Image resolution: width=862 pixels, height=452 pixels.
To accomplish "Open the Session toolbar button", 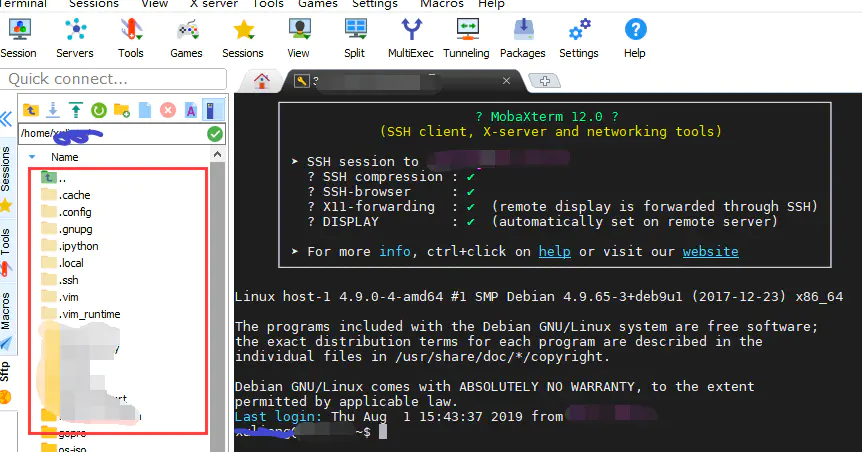I will click(19, 38).
